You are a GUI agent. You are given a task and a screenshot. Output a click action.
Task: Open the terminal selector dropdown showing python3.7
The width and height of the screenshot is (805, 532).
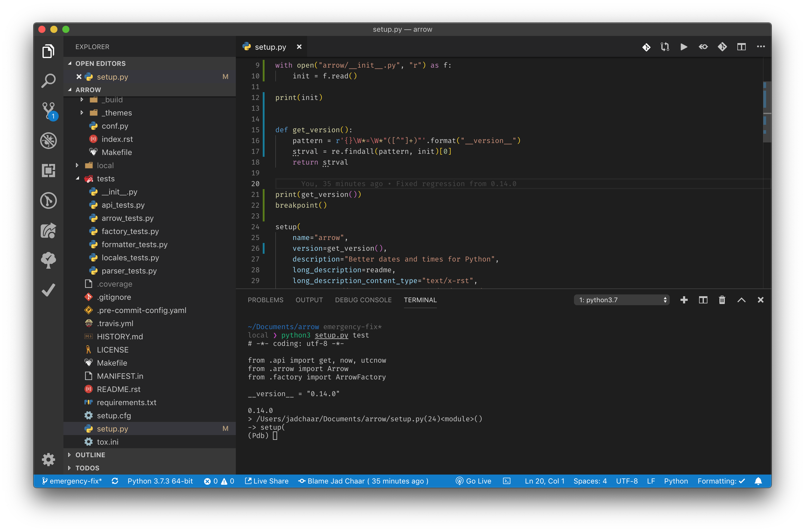coord(622,300)
